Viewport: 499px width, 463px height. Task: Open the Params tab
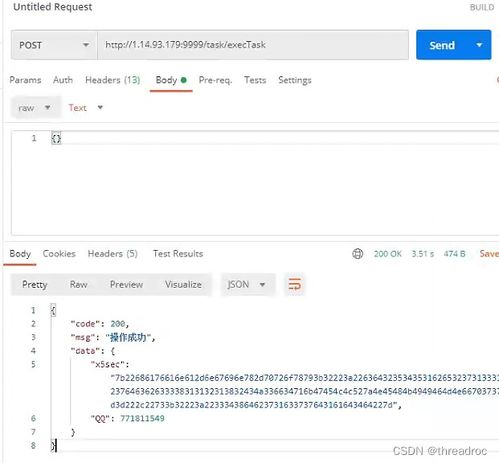point(25,80)
